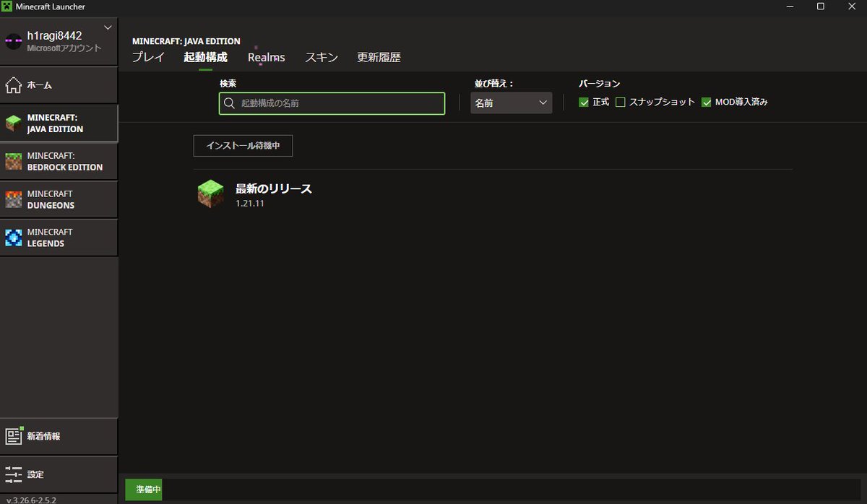Image resolution: width=867 pixels, height=504 pixels.
Task: Open the 新着情報 news section
Action: coord(59,436)
